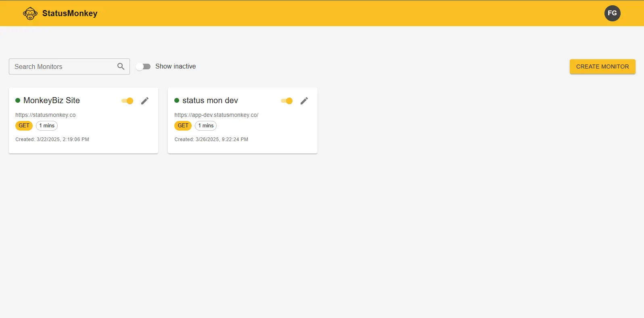Click the Created 3/22/2025 timestamp
The height and width of the screenshot is (318, 644).
[52, 139]
